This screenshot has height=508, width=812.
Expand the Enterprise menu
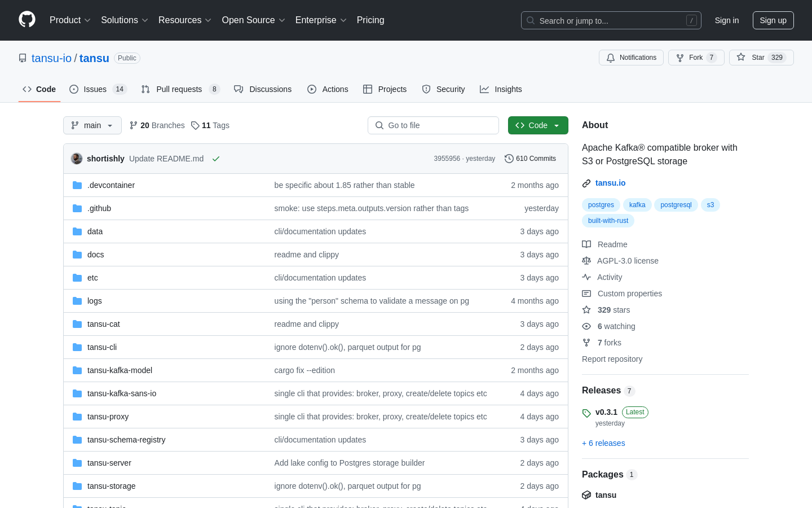(321, 20)
